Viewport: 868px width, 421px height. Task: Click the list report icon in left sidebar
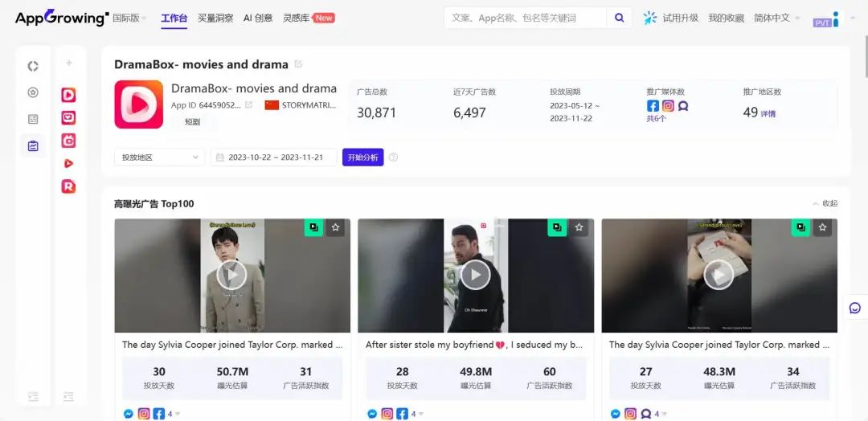click(x=33, y=119)
